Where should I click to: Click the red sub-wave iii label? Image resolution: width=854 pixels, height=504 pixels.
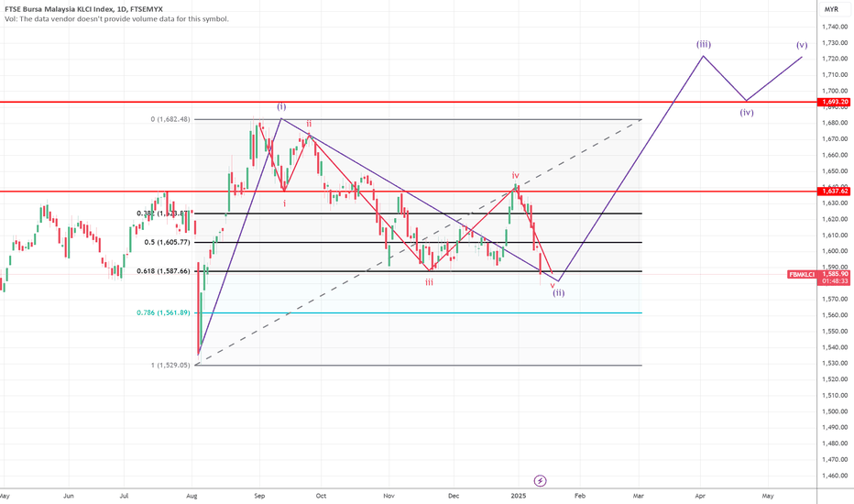pos(430,281)
